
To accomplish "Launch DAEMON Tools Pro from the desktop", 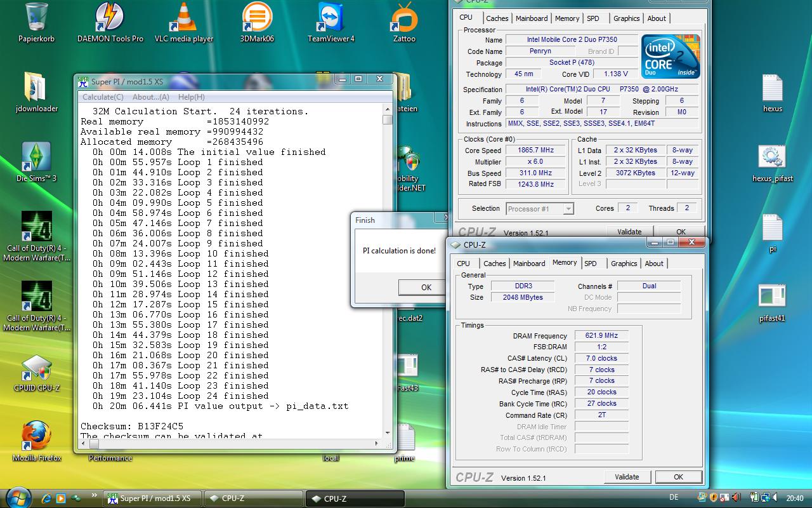I will point(110,23).
